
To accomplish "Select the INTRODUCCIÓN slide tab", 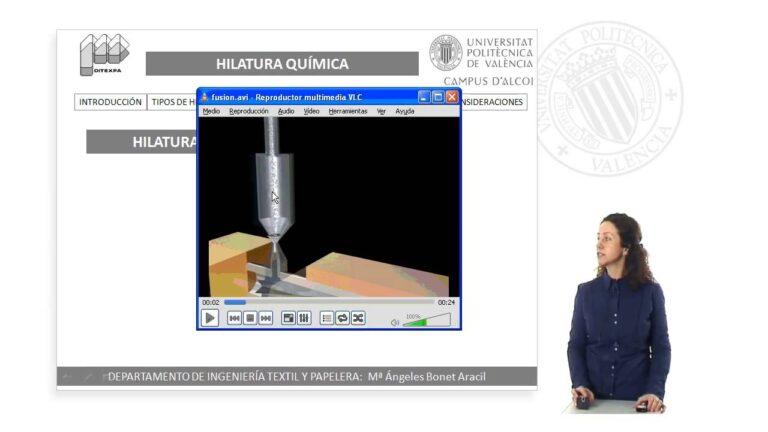I will click(x=110, y=102).
